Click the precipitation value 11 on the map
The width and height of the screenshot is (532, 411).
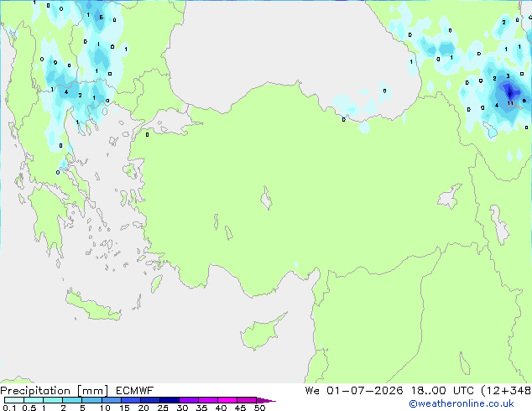(510, 103)
